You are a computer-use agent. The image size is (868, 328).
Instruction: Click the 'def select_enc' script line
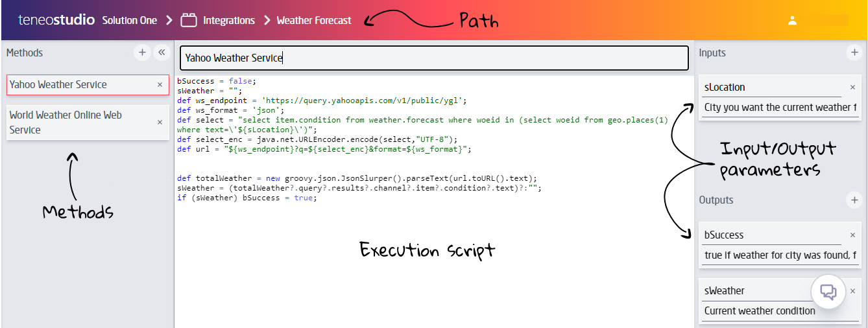coord(317,139)
